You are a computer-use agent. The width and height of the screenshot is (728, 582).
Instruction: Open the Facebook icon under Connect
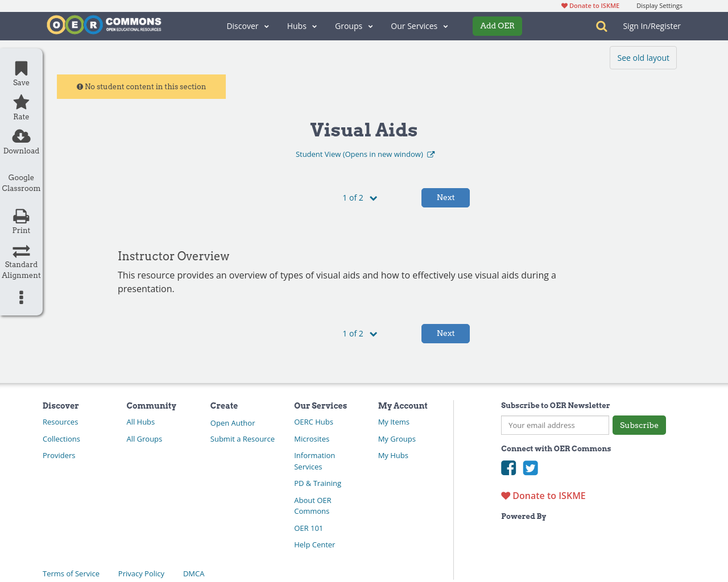508,467
